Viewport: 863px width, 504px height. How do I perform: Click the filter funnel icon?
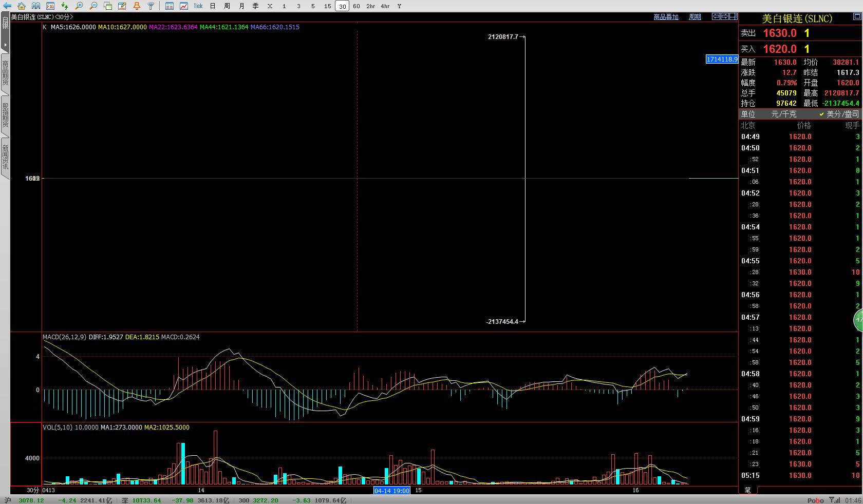151,6
